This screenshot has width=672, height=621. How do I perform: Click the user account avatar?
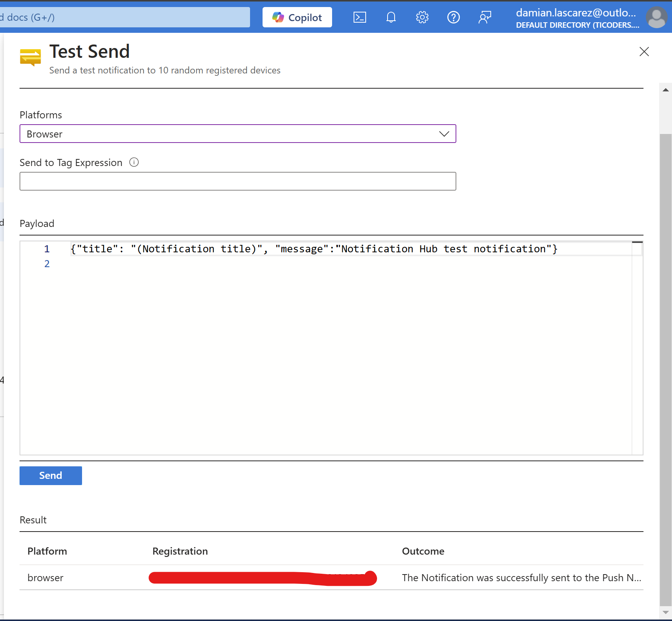tap(656, 17)
